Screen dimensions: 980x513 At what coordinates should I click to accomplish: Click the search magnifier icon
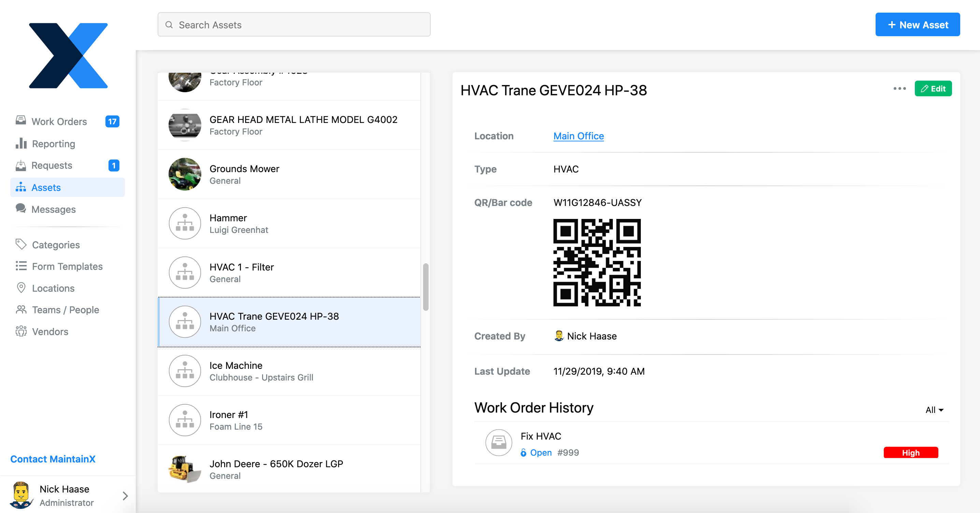pyautogui.click(x=169, y=25)
